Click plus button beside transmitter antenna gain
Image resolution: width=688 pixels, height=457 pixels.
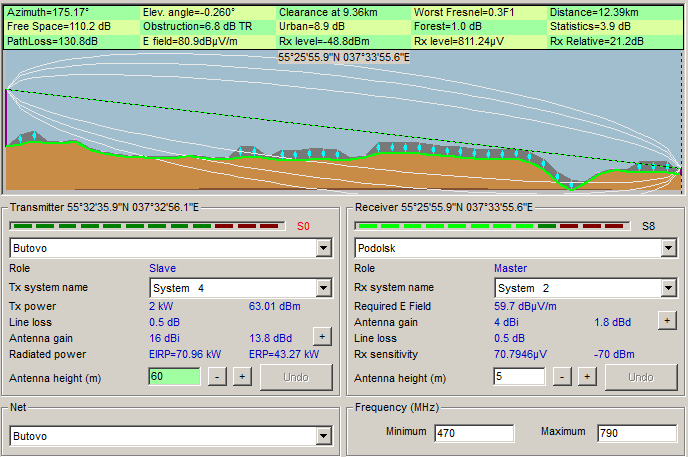coord(322,337)
